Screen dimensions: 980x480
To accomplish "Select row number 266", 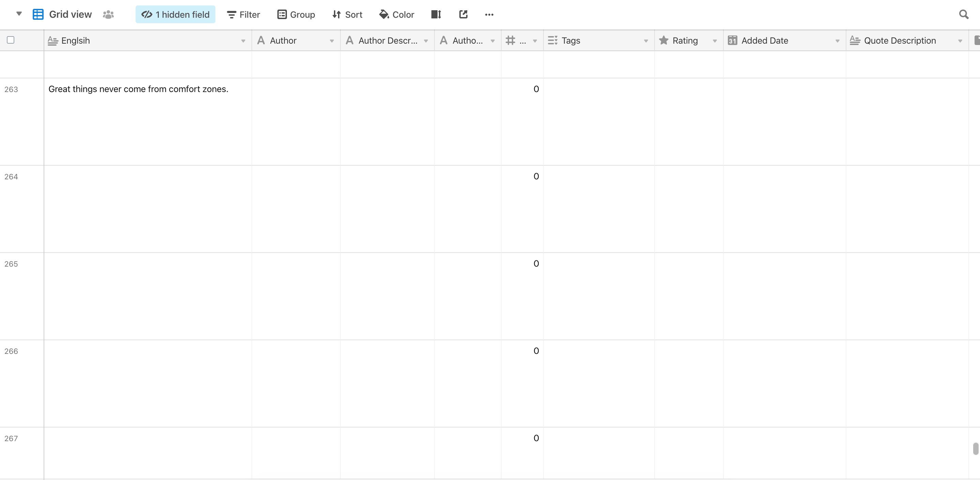I will [11, 351].
